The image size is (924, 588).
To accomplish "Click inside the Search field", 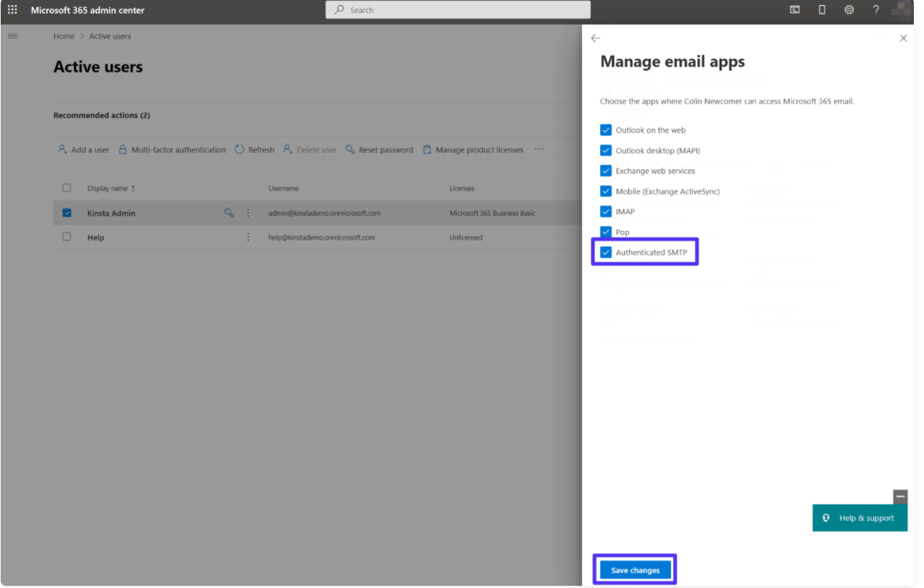I will 457,9.
